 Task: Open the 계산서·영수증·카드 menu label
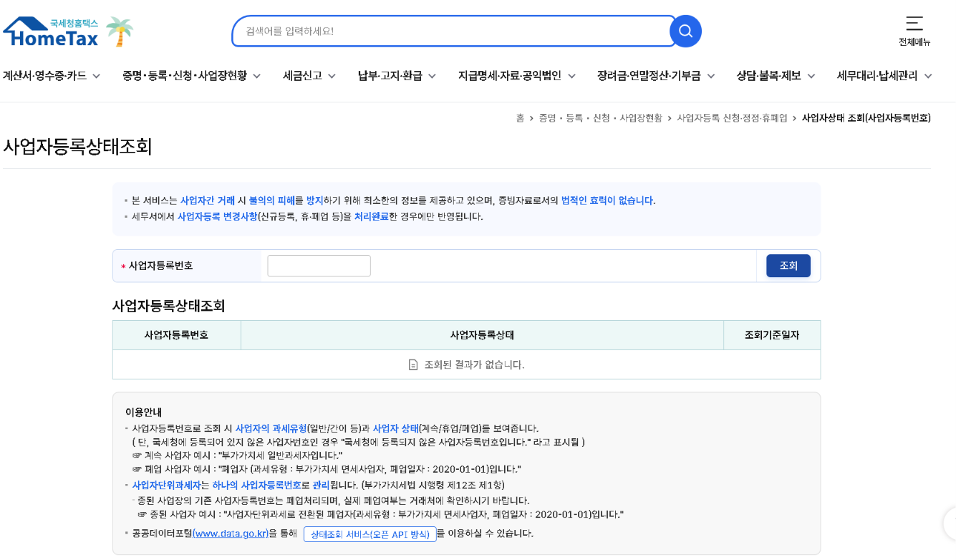45,76
